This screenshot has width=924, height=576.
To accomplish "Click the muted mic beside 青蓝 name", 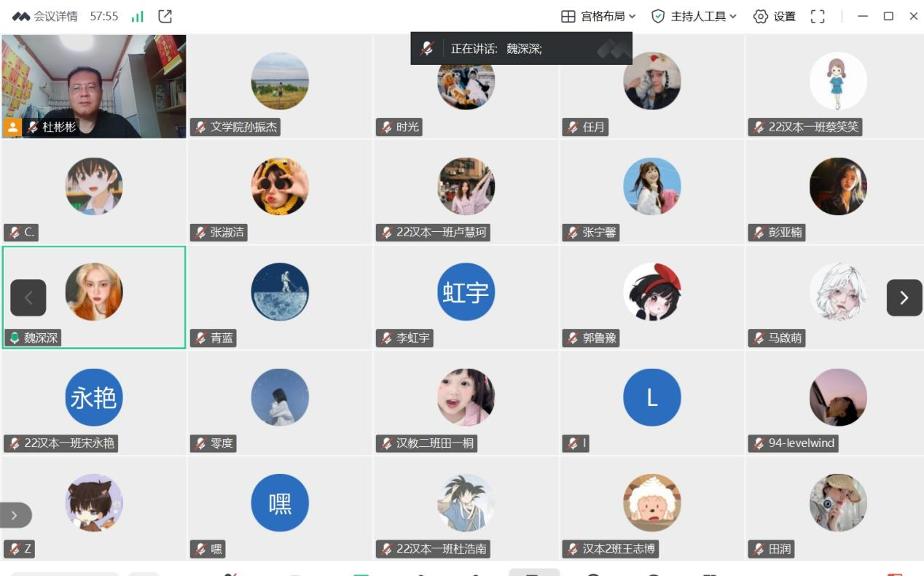I will [x=201, y=338].
